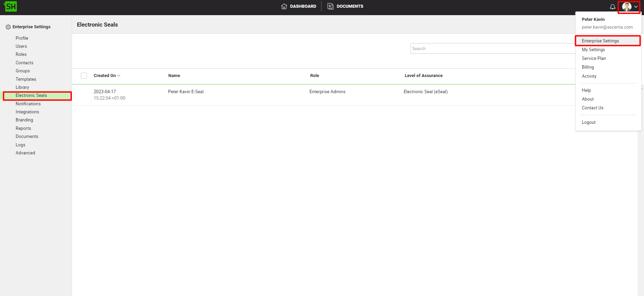Open My Settings from user menu
The width and height of the screenshot is (644, 296).
click(x=593, y=50)
